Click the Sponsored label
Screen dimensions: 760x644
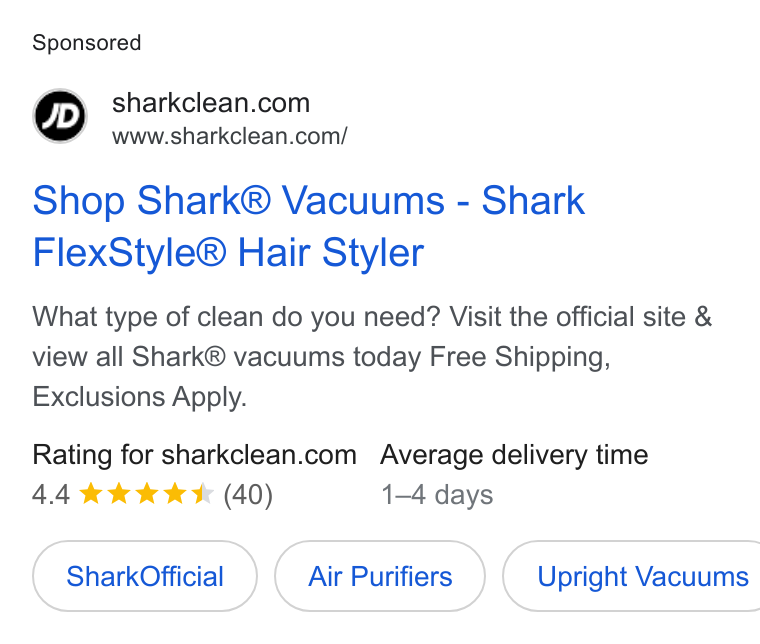tap(87, 43)
